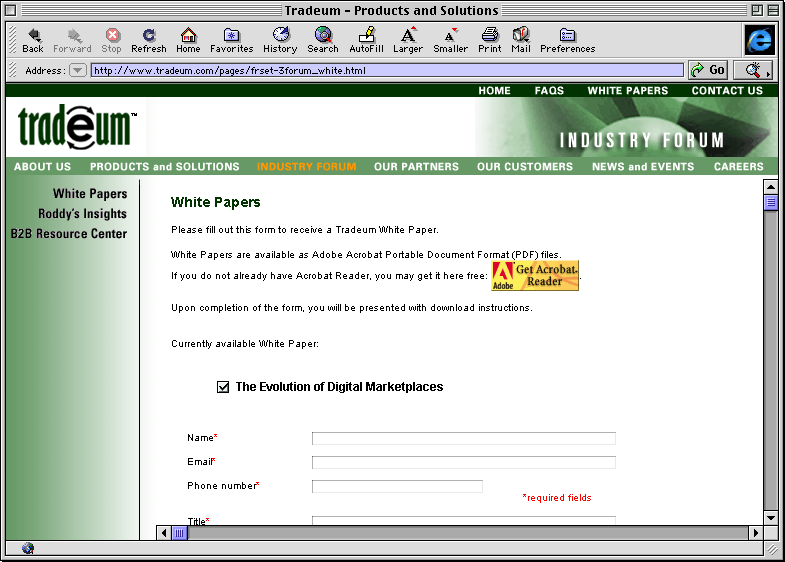The image size is (785, 562).
Task: Click the vertical scrollbar up arrow
Action: pyautogui.click(x=771, y=187)
